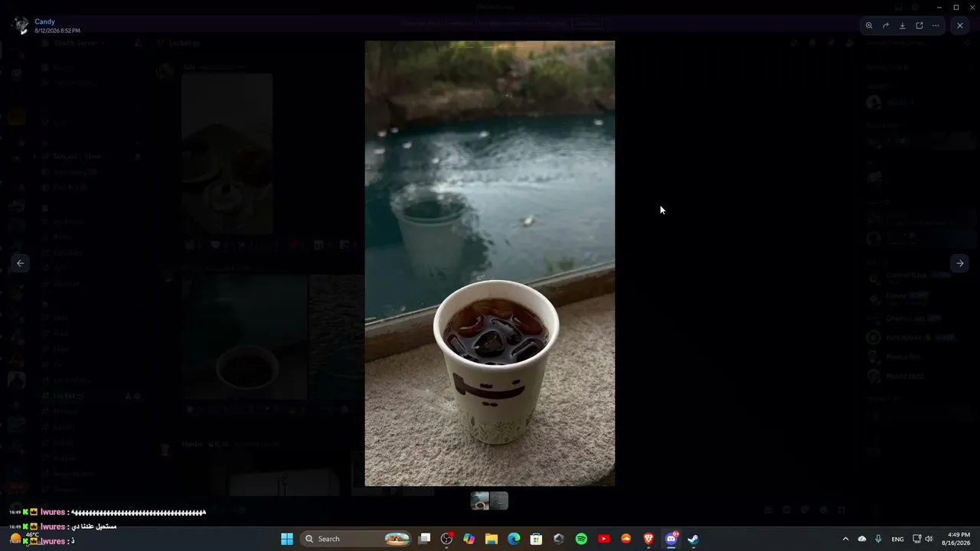Viewport: 980px width, 551px height.
Task: Click Candy's profile avatar
Action: [21, 25]
